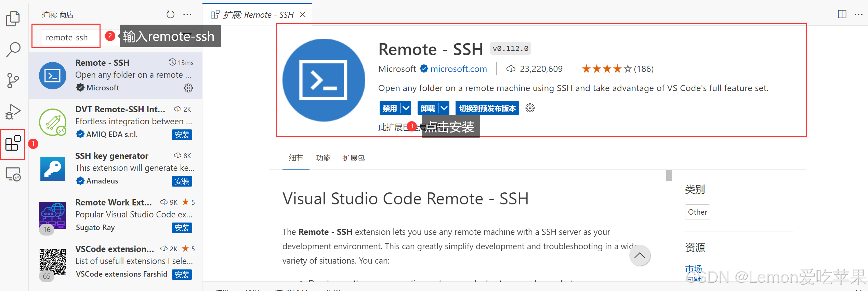Open more actions menu in Extensions sidebar

[187, 14]
